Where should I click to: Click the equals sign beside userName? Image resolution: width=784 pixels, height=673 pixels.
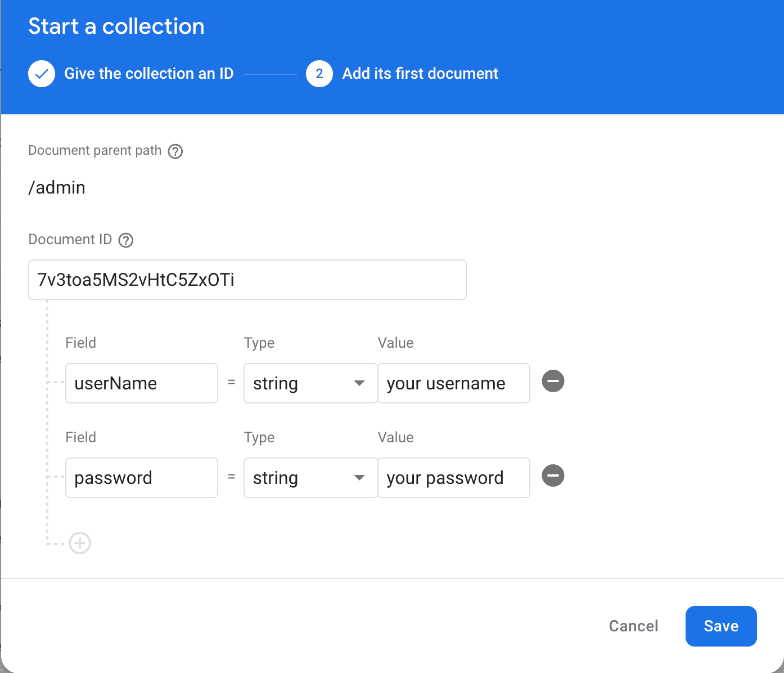click(231, 383)
